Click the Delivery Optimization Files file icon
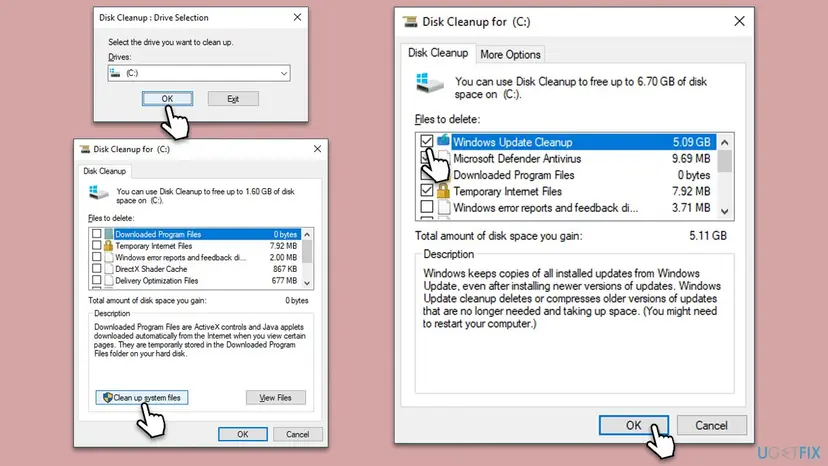828x466 pixels. click(x=109, y=281)
